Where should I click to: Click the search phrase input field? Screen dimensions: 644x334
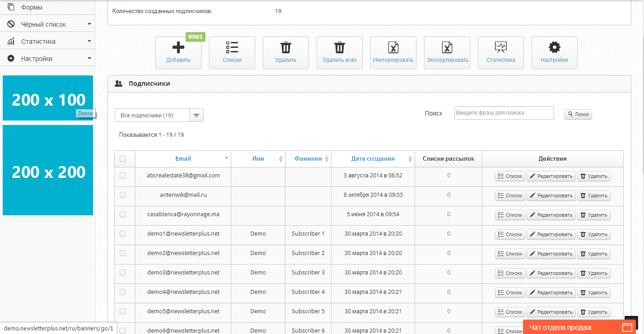click(504, 113)
